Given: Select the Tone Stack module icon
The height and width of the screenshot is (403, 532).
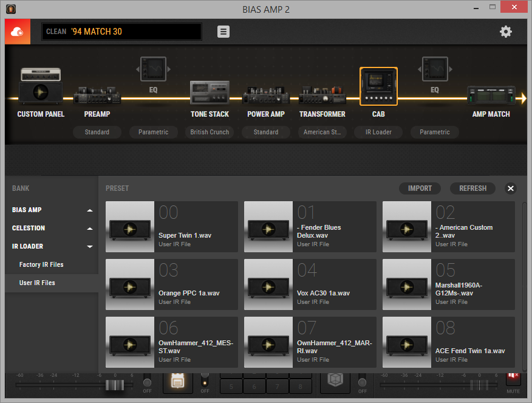Looking at the screenshot, I should click(x=210, y=92).
